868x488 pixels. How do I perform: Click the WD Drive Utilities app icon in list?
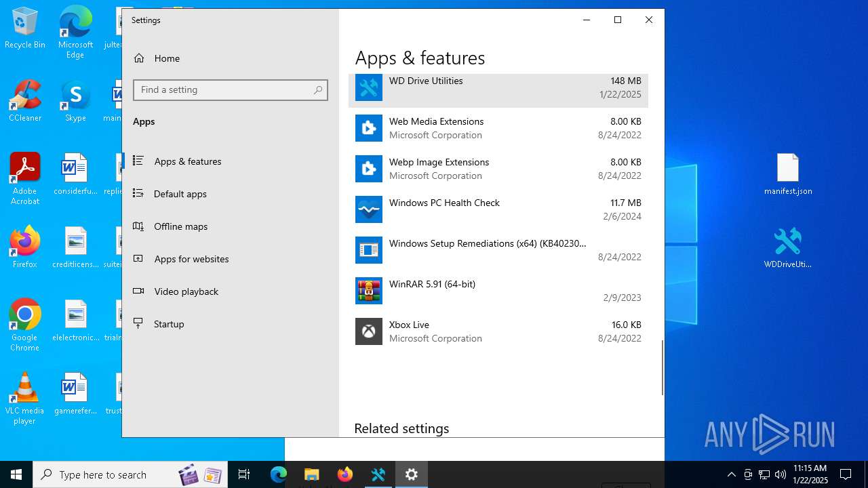point(369,87)
